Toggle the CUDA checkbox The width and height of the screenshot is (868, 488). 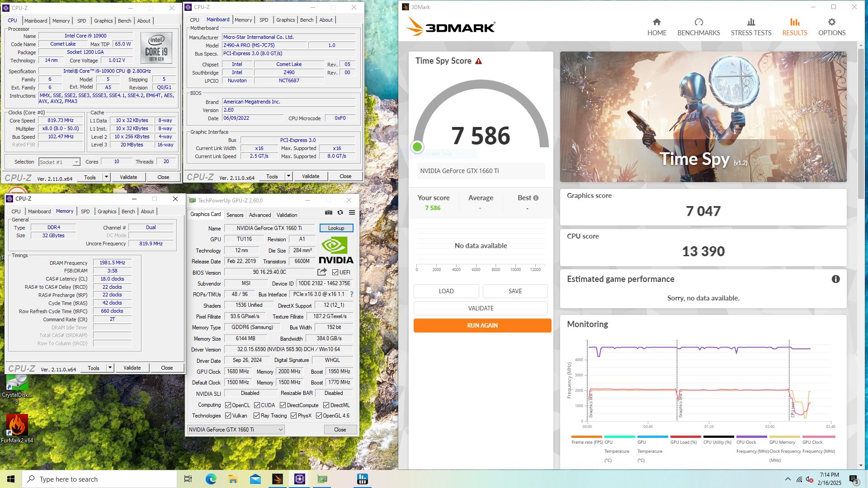point(257,405)
